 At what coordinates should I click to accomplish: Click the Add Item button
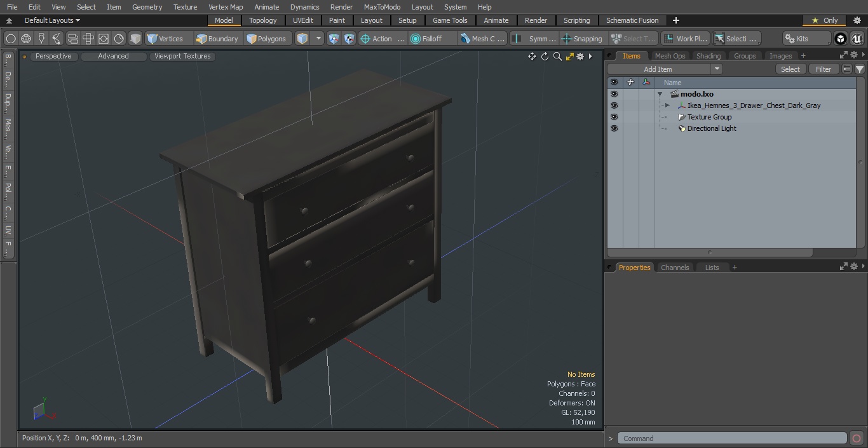tap(658, 69)
